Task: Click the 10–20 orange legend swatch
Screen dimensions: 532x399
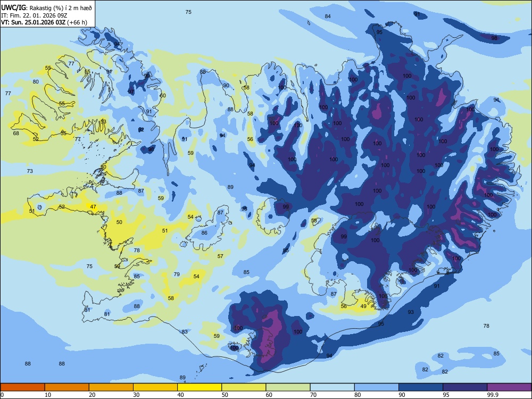Action: tap(67, 387)
